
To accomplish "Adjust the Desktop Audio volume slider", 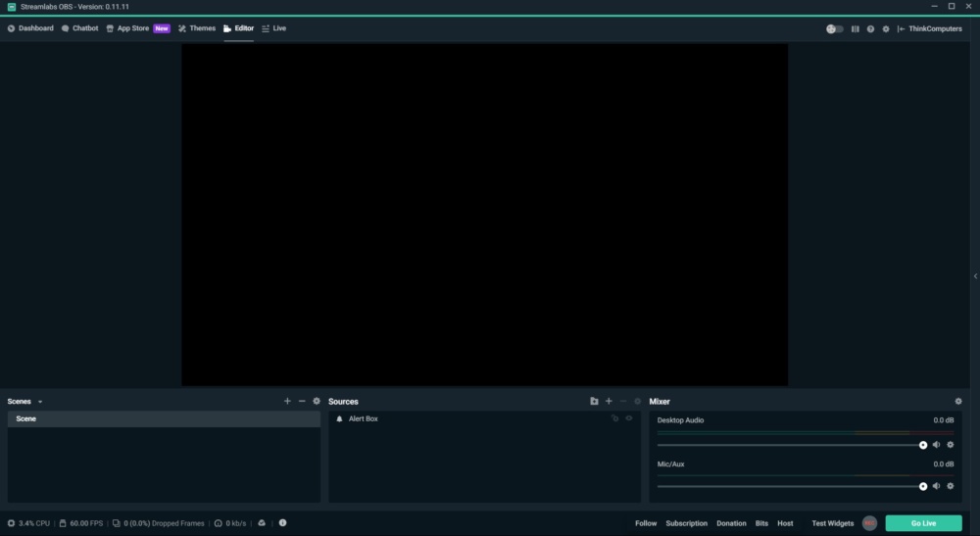I will (x=792, y=445).
